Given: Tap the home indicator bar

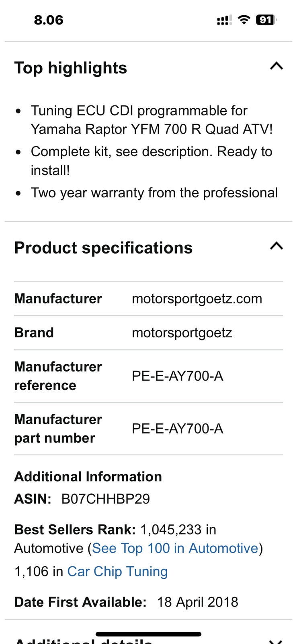Looking at the screenshot, I should point(149,634).
